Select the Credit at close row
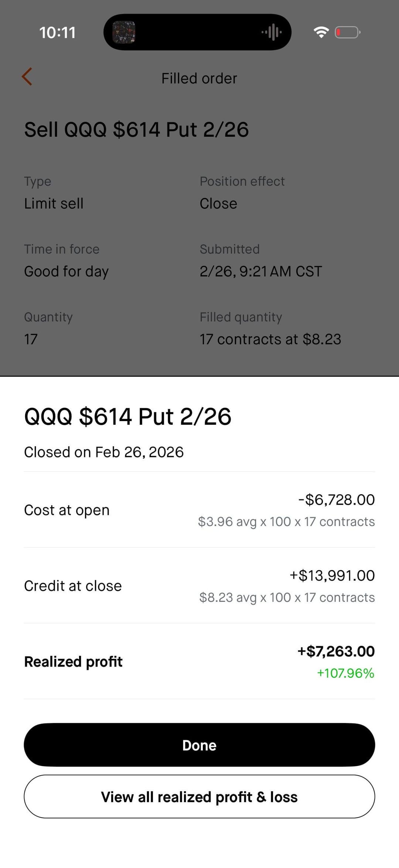399x868 pixels. tap(199, 586)
